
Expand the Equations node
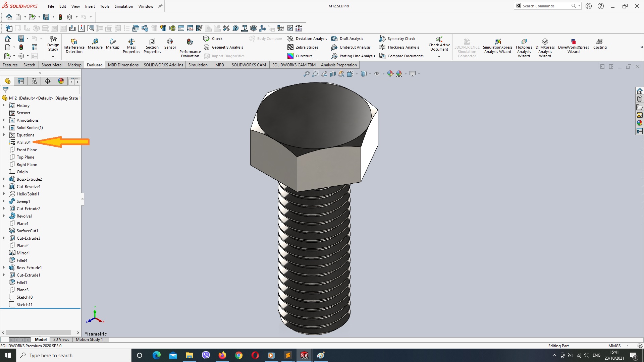coord(4,135)
